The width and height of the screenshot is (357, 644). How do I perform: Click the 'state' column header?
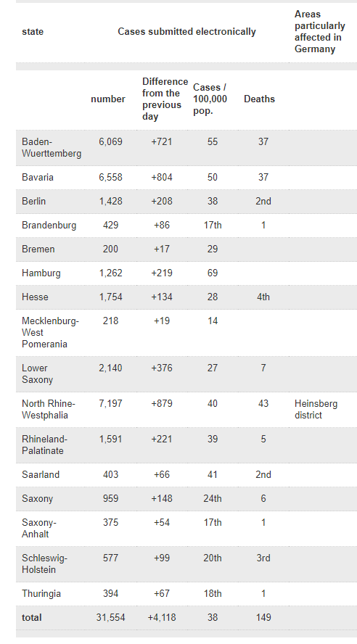(33, 32)
